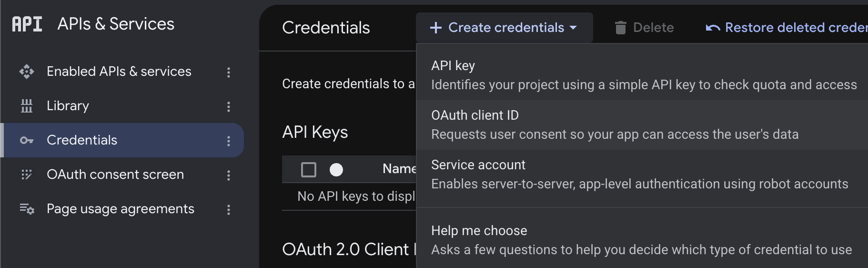Click the Enabled APIs & services icon
The height and width of the screenshot is (268, 868).
[27, 72]
